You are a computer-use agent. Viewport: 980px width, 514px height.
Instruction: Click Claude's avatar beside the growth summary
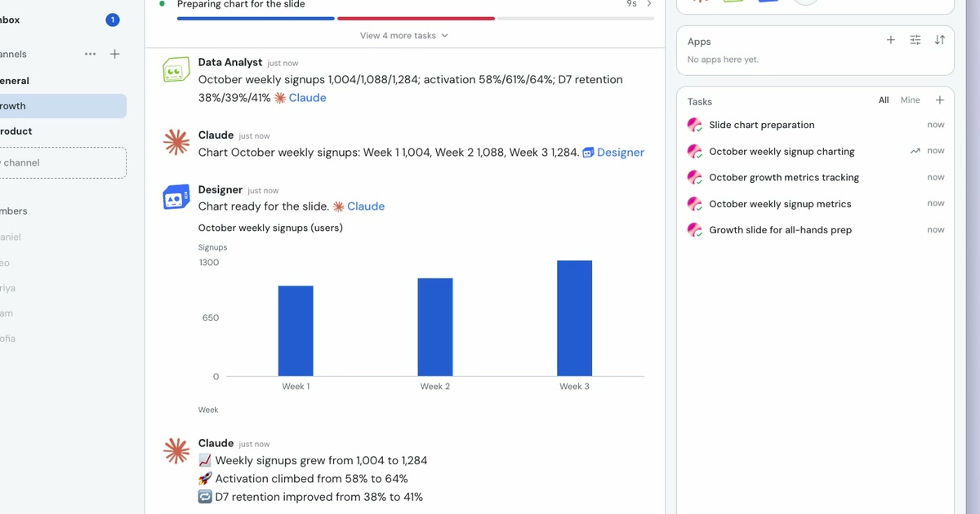pos(176,451)
